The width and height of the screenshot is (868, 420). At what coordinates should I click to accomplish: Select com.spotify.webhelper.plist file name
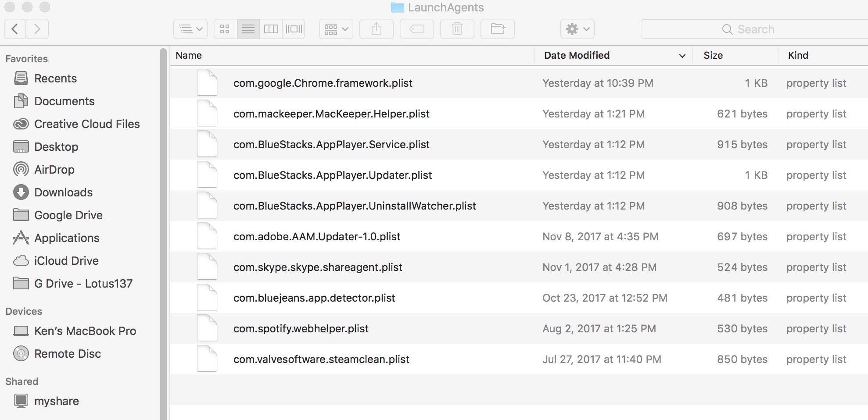(x=301, y=329)
